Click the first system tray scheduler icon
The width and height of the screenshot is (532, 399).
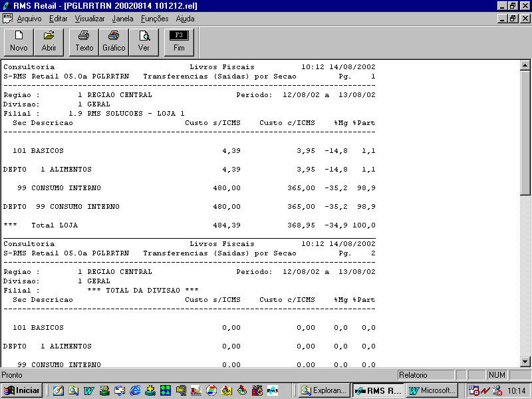click(474, 390)
